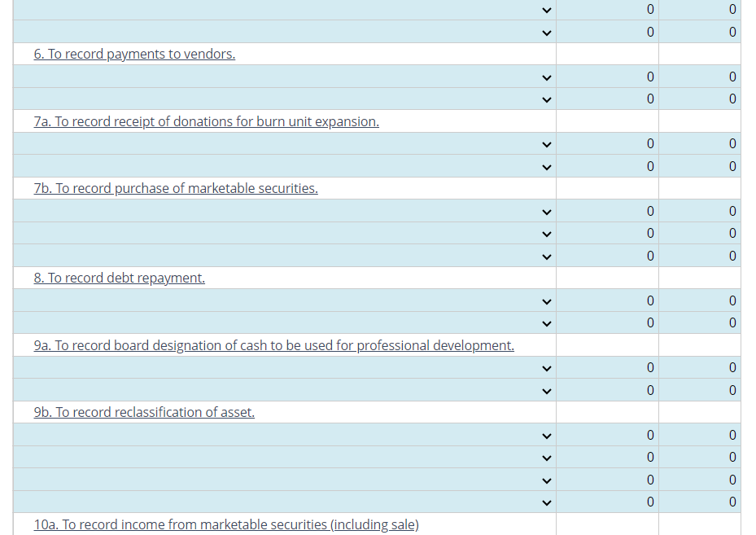Open the first account dropdown below payments to vendors
This screenshot has width=756, height=535.
coord(545,77)
